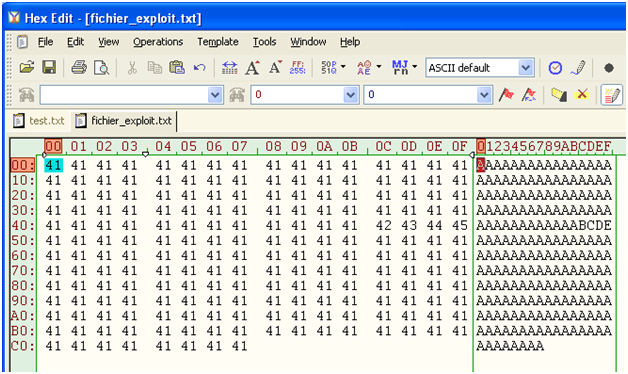Image resolution: width=628 pixels, height=374 pixels.
Task: Open the Help menu
Action: coord(350,42)
